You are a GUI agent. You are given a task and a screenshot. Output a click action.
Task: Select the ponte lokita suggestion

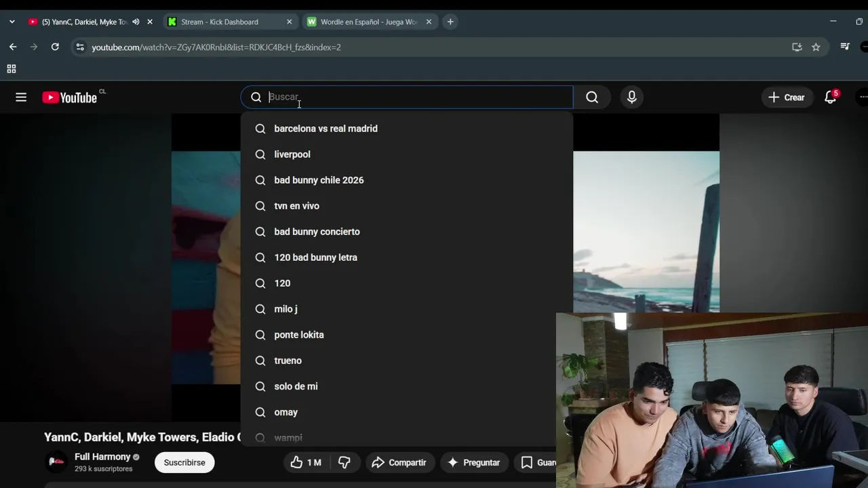point(407,335)
